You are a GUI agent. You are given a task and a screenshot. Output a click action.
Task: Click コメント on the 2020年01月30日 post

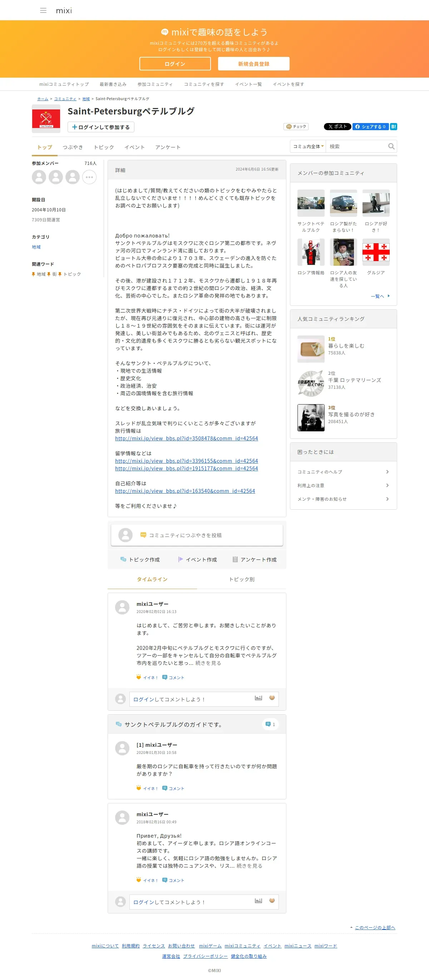(x=173, y=788)
